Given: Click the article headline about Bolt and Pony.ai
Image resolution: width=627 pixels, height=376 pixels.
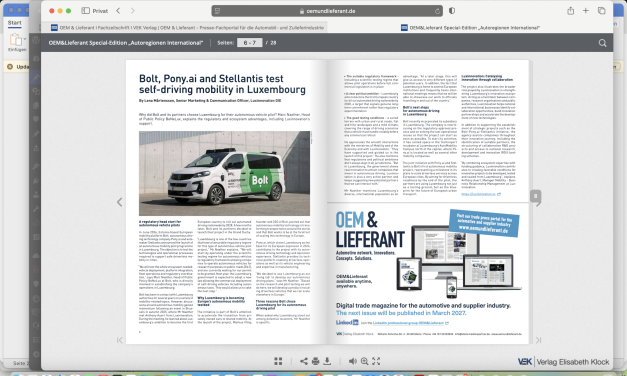Looking at the screenshot, I should (222, 84).
